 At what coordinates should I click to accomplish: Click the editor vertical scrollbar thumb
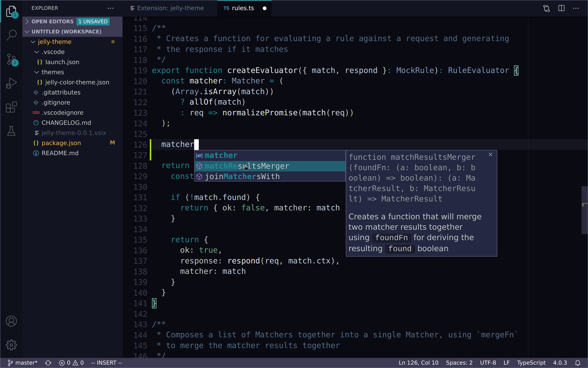pyautogui.click(x=585, y=210)
